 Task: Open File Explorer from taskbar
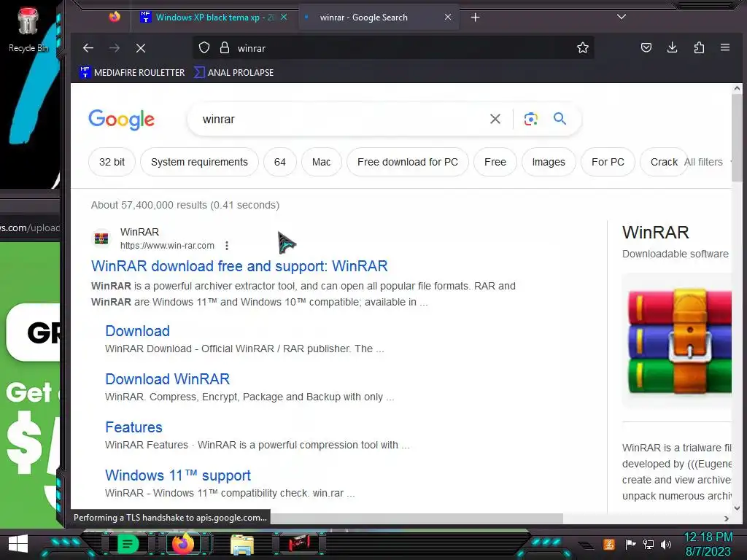coord(241,544)
